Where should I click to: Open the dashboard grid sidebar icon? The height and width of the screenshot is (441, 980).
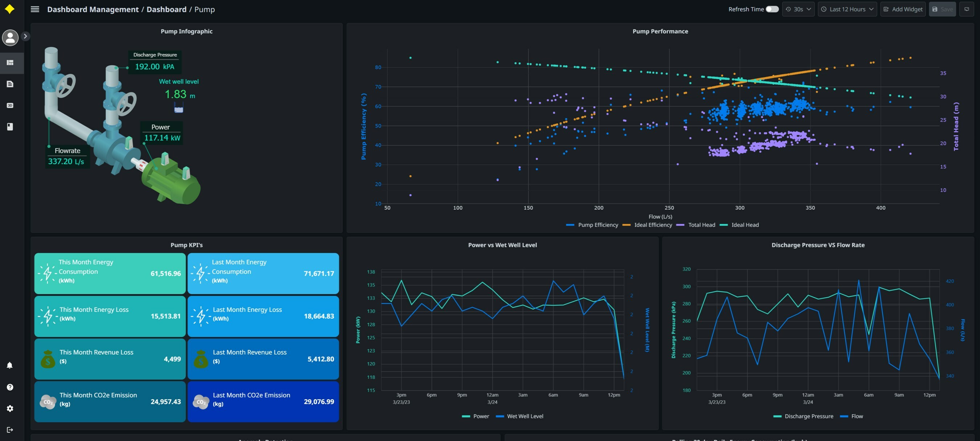tap(10, 62)
